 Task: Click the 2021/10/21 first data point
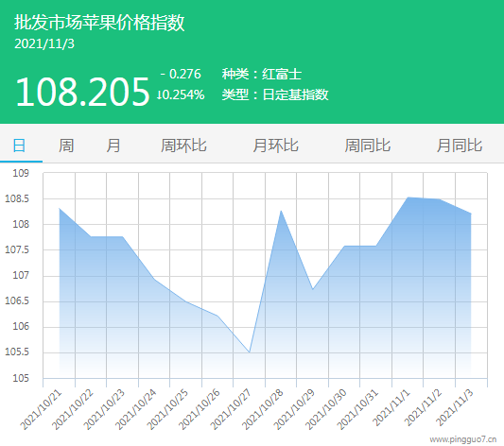tap(60, 209)
